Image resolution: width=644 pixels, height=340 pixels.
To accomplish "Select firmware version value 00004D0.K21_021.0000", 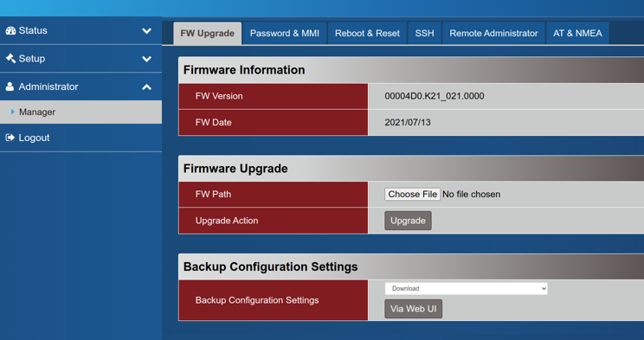I will pos(435,96).
